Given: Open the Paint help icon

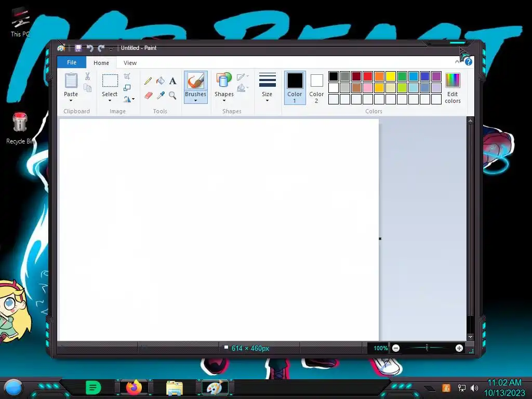Looking at the screenshot, I should tap(468, 62).
